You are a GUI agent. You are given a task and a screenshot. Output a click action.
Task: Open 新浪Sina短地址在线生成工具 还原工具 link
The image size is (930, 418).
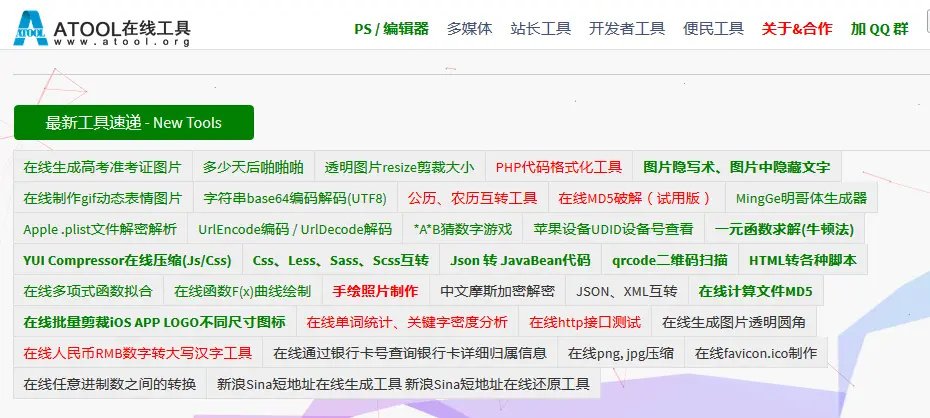click(x=403, y=384)
